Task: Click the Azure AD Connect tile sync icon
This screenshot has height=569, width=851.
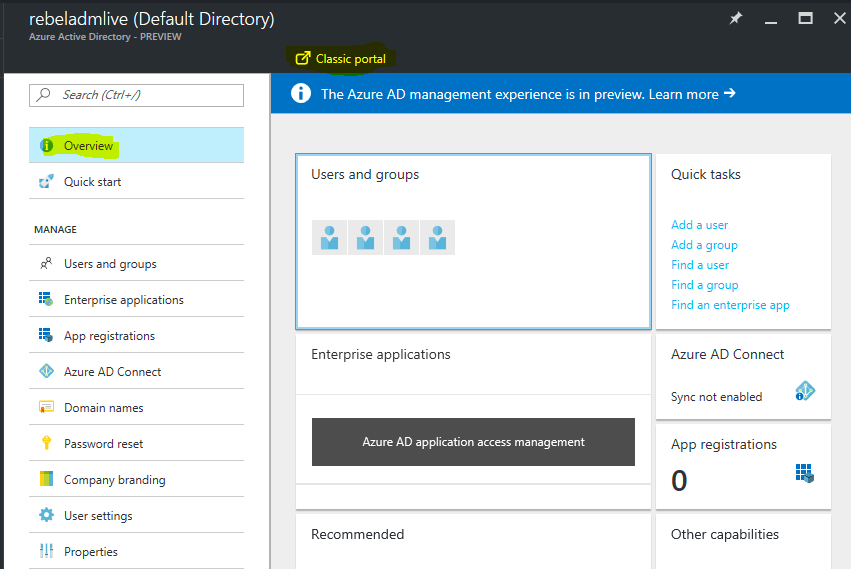Action: pyautogui.click(x=805, y=391)
